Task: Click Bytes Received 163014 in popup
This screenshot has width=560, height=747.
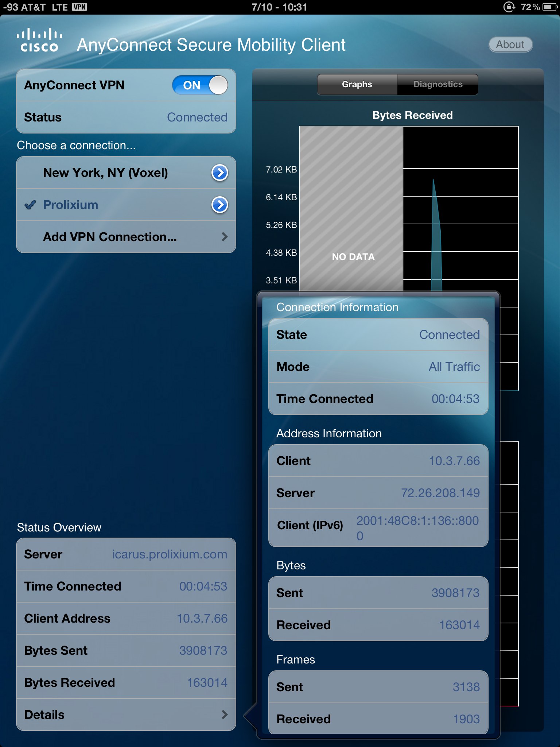Action: (378, 625)
